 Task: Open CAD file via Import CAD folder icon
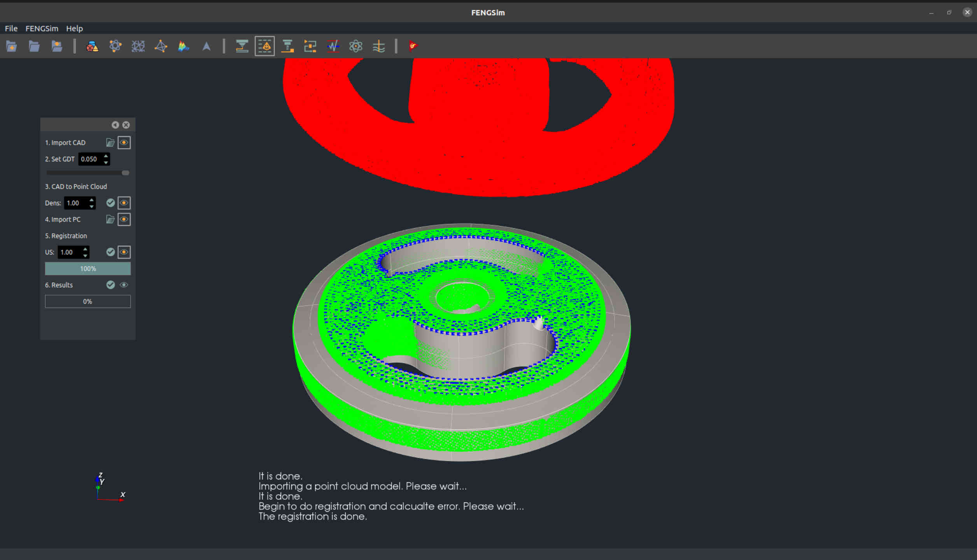(x=110, y=143)
